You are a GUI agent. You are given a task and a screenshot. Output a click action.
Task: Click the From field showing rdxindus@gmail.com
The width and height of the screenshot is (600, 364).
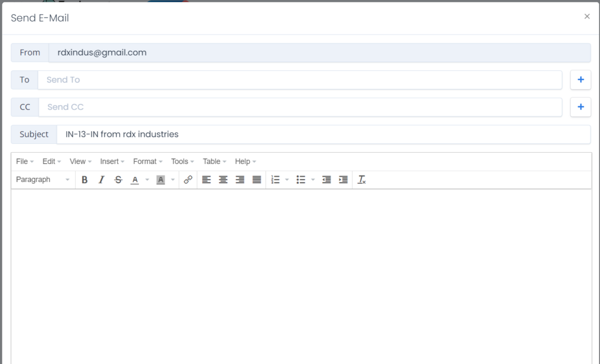(x=319, y=53)
